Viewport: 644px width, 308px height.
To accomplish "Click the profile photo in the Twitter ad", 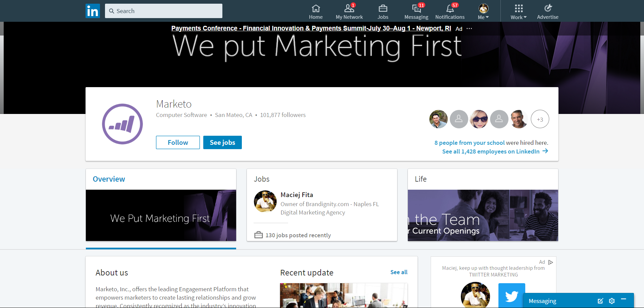I will click(x=475, y=295).
